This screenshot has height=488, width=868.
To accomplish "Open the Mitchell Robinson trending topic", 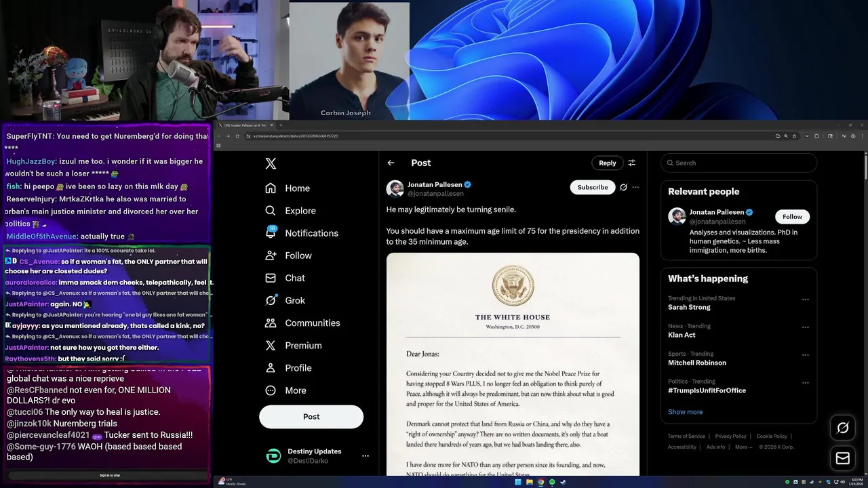I will 697,363.
